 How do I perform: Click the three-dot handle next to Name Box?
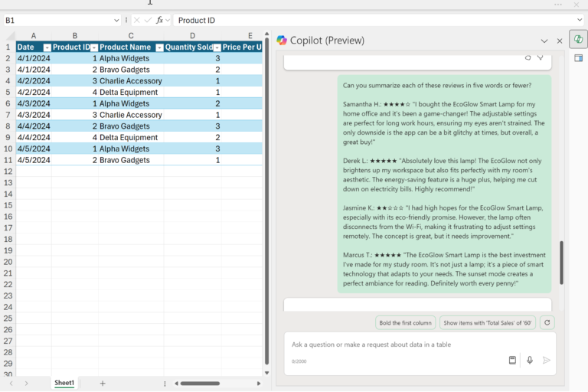(x=126, y=20)
